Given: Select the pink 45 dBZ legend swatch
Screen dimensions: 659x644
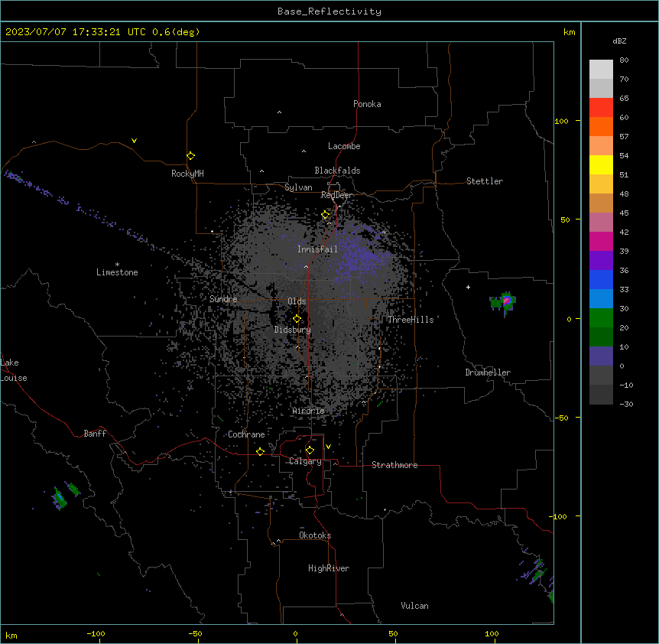Looking at the screenshot, I should tap(601, 223).
